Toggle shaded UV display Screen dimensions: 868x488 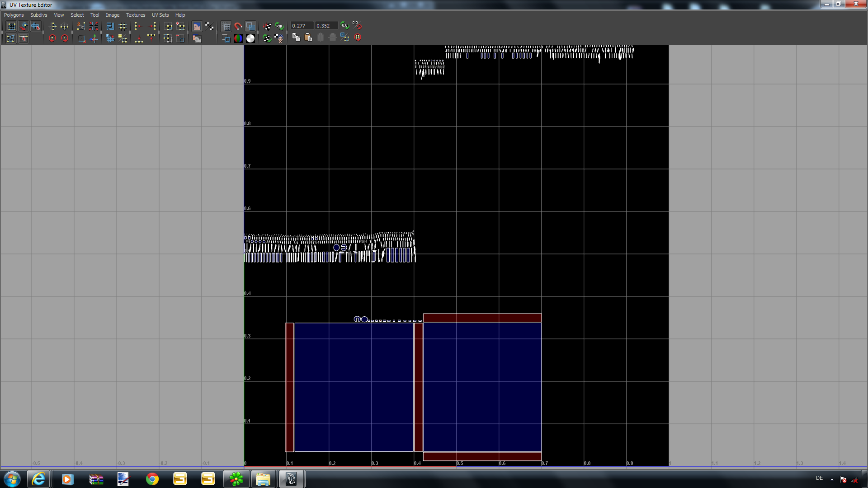point(250,26)
